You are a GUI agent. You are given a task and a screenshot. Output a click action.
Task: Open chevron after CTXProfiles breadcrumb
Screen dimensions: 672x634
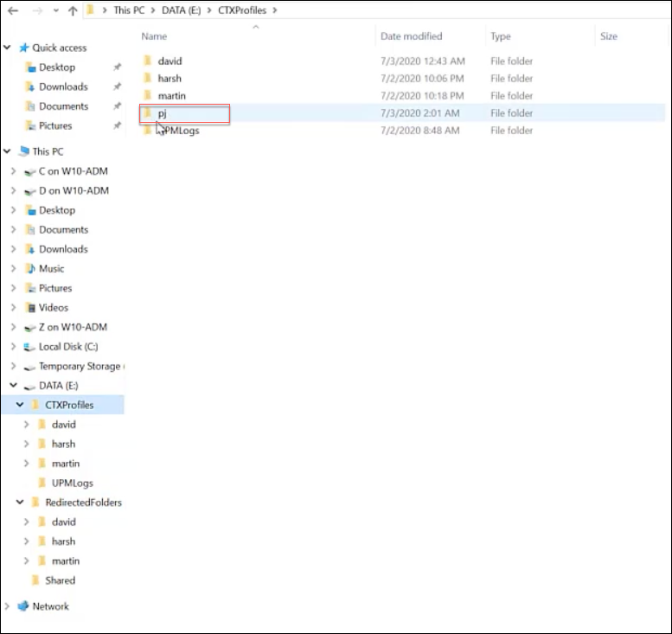275,10
